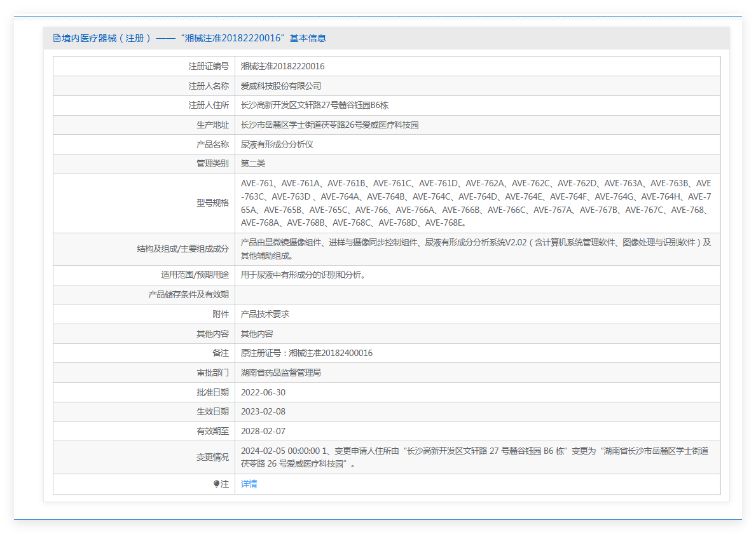Click the management category value 第二类

pyautogui.click(x=253, y=163)
